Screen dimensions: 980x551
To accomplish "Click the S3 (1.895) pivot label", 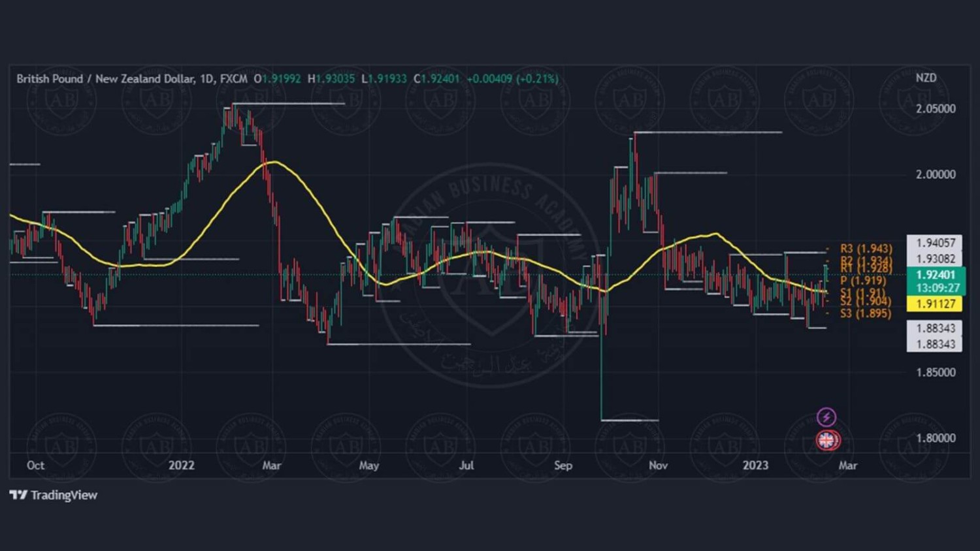I will (865, 313).
